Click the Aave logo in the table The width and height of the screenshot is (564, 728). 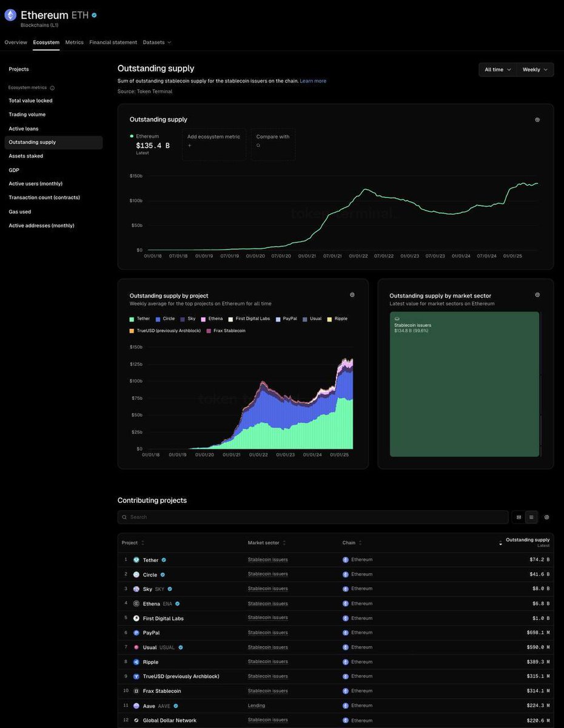(136, 706)
